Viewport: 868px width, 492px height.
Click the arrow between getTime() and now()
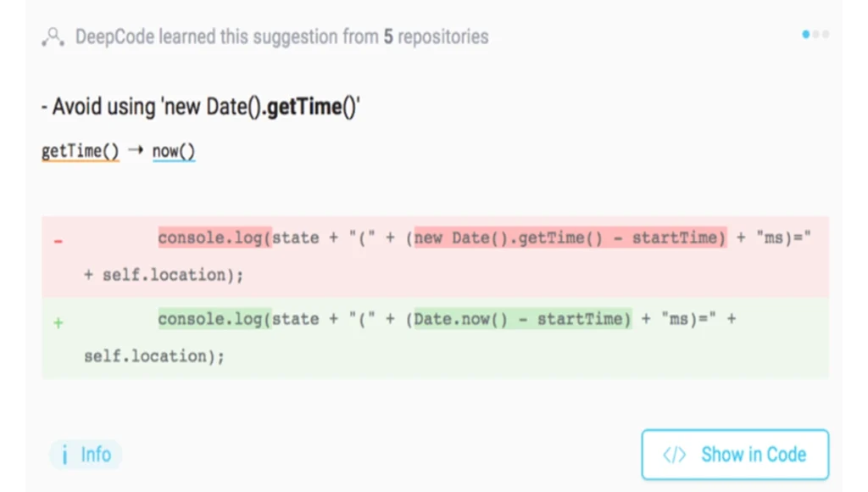tap(136, 150)
